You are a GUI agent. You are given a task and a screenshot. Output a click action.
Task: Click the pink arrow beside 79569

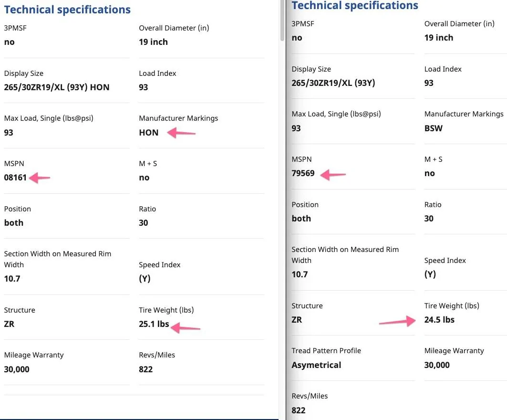332,175
